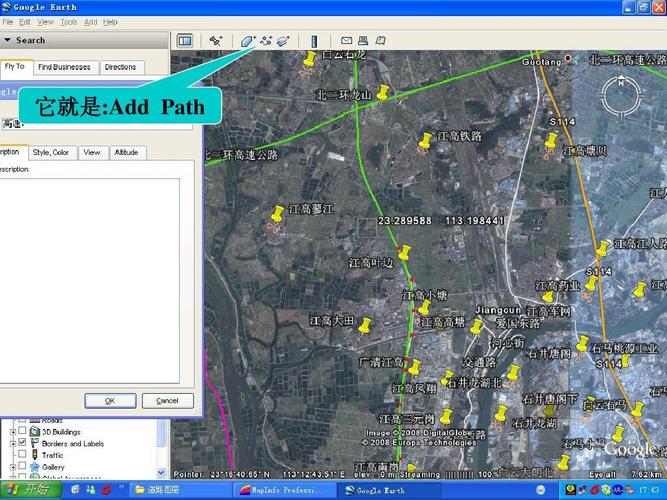Click the 江高小塘 placemark pin
The image size is (667, 500).
pos(424,308)
